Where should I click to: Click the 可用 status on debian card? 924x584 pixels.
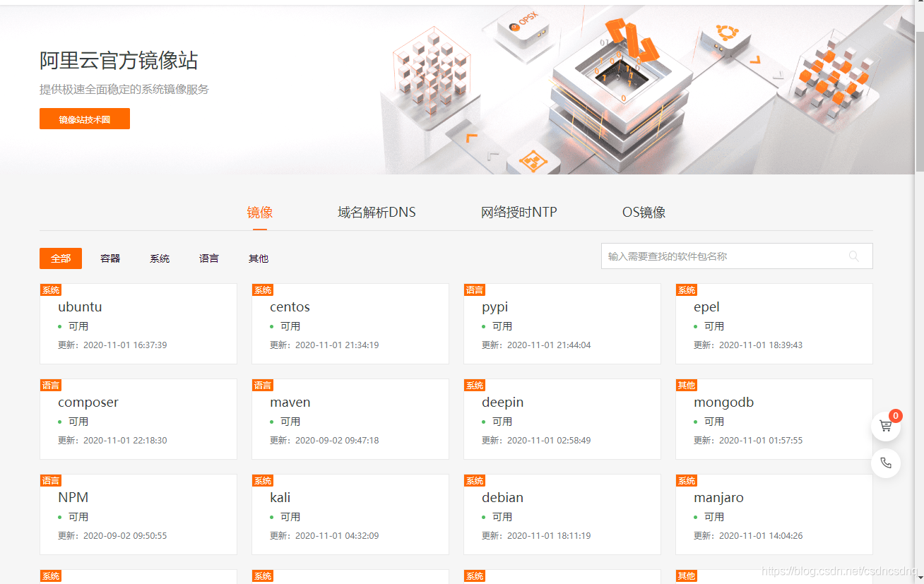(x=502, y=517)
